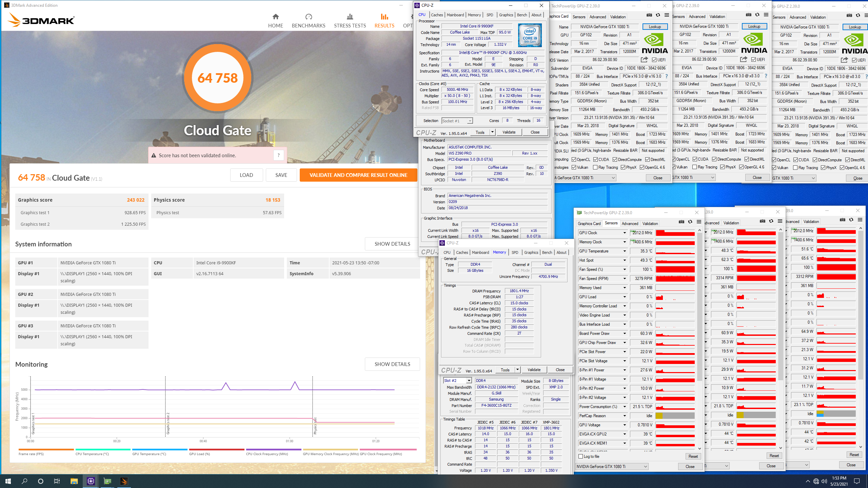Switch to Bench tab in top CPU-Z window
The image size is (868, 488).
click(522, 15)
